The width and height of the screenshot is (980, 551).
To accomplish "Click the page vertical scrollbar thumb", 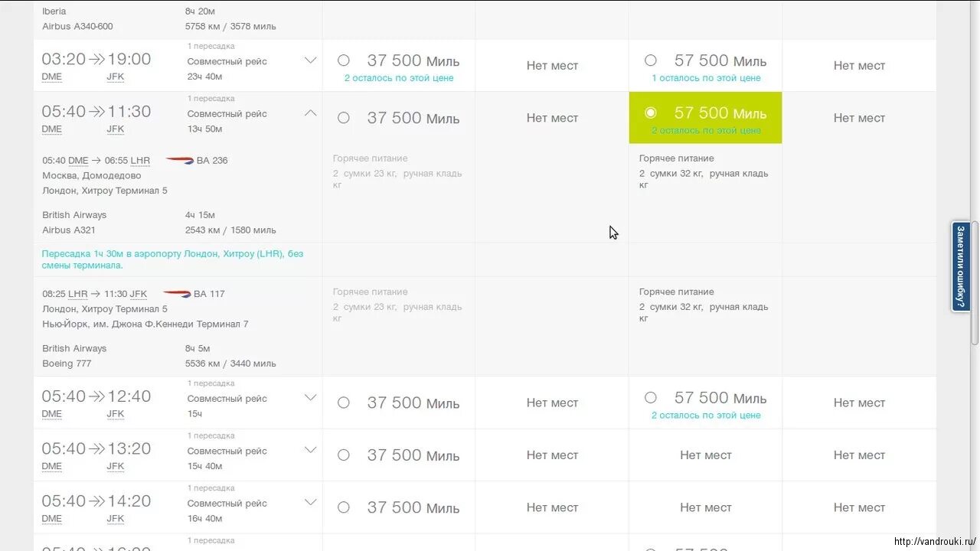I will [x=975, y=282].
